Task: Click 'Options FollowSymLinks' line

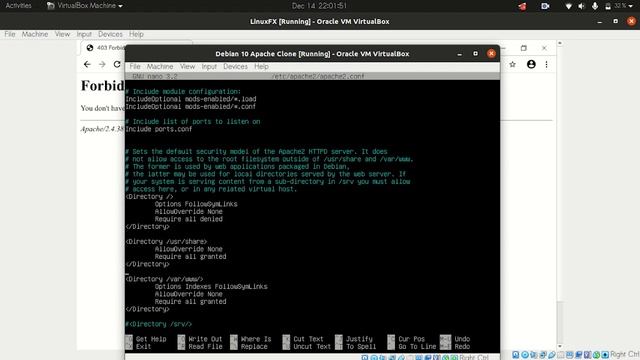Action: pos(196,204)
